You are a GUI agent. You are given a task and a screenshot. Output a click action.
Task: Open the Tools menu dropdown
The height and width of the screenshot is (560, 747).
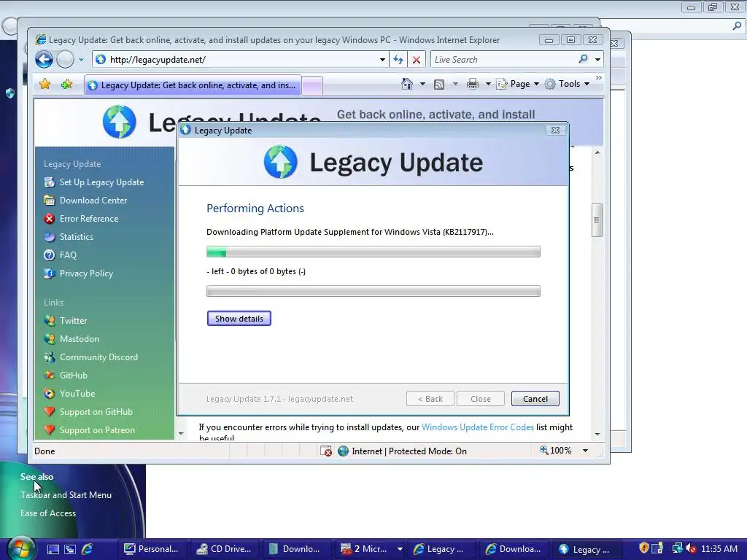[x=567, y=84]
